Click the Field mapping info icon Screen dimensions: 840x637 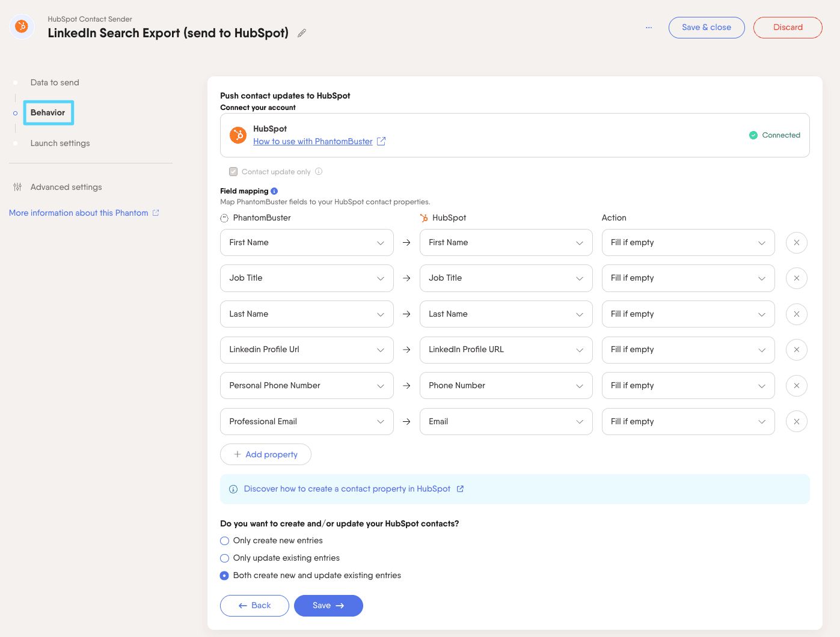click(274, 191)
